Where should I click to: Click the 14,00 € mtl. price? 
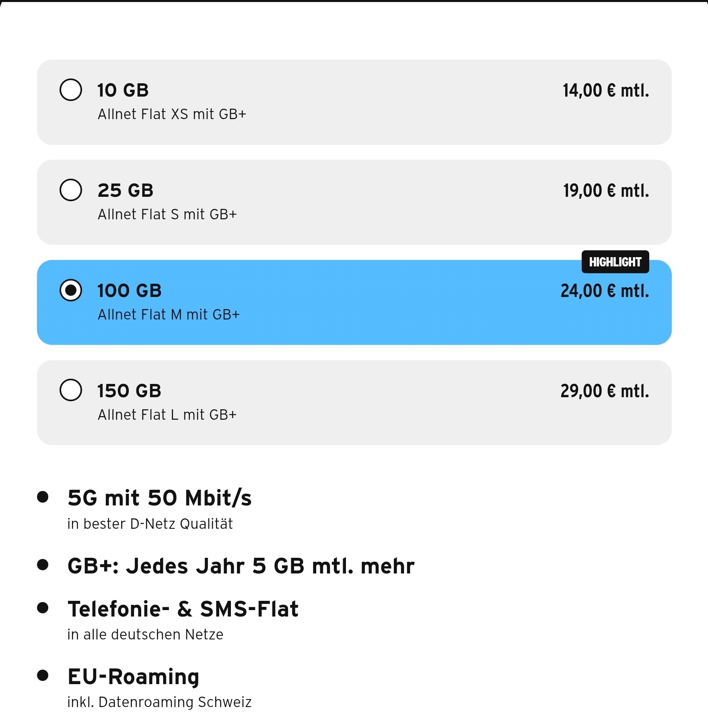coord(606,91)
